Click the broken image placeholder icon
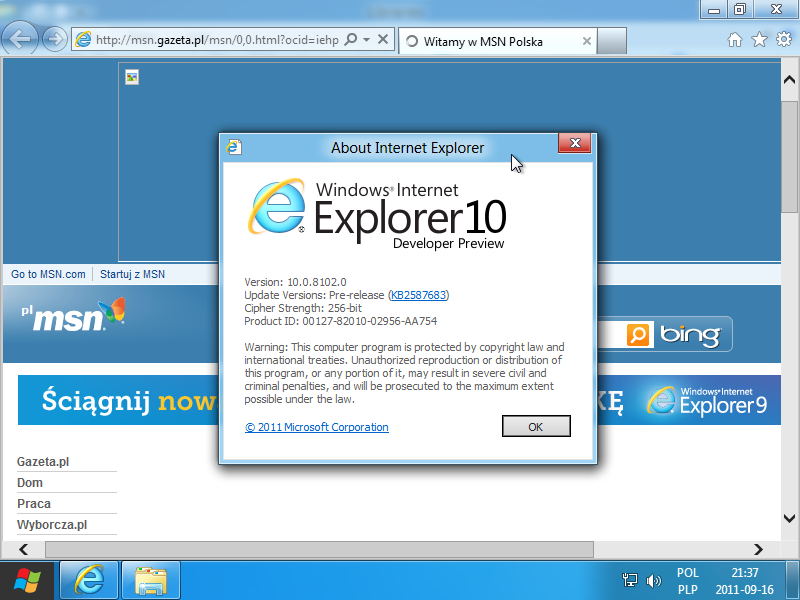This screenshot has height=600, width=800. [132, 77]
